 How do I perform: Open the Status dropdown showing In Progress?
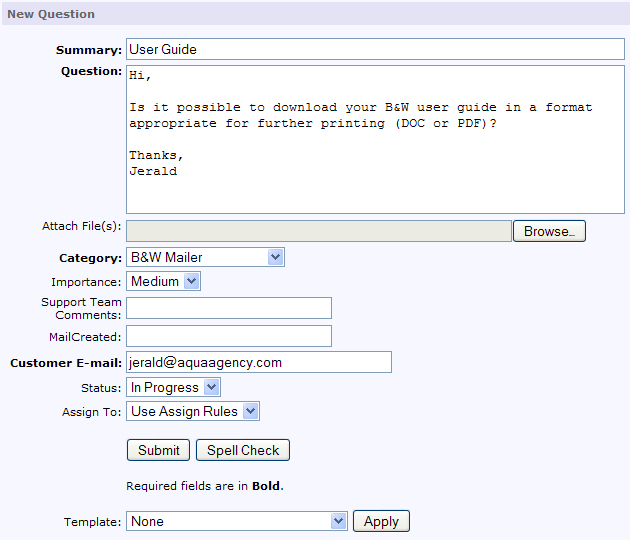(x=173, y=387)
